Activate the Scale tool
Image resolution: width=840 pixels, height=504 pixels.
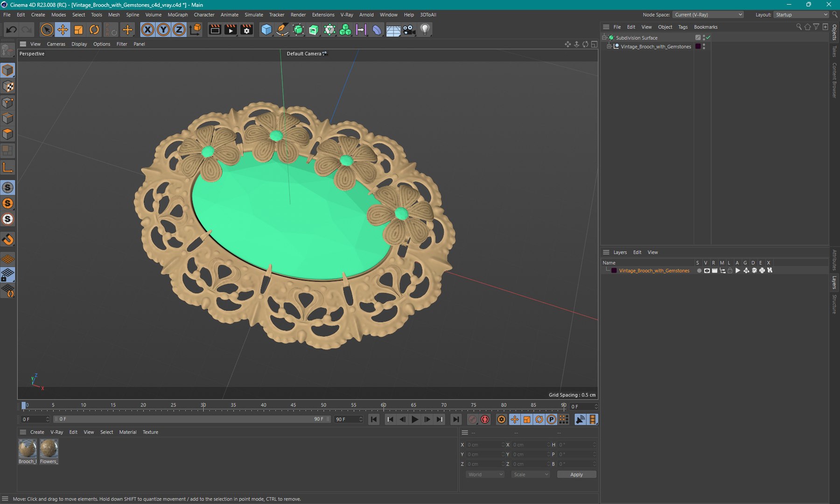pyautogui.click(x=78, y=30)
